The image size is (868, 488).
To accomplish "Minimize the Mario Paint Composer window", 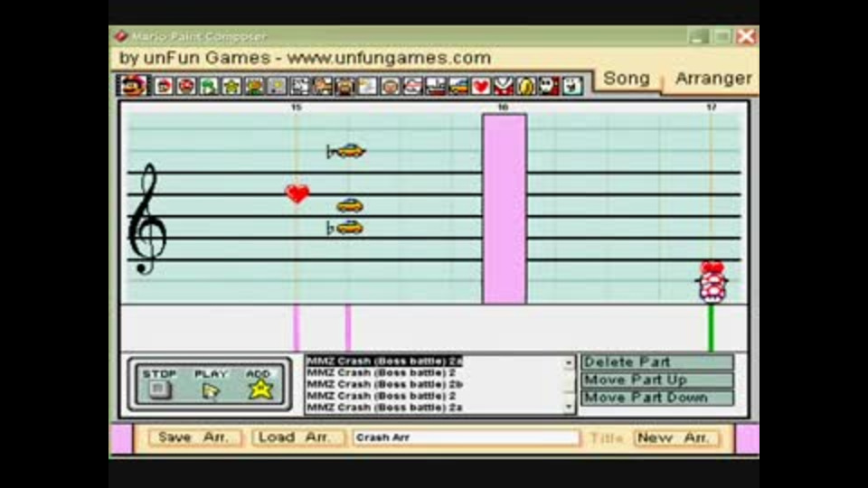I will [x=699, y=36].
